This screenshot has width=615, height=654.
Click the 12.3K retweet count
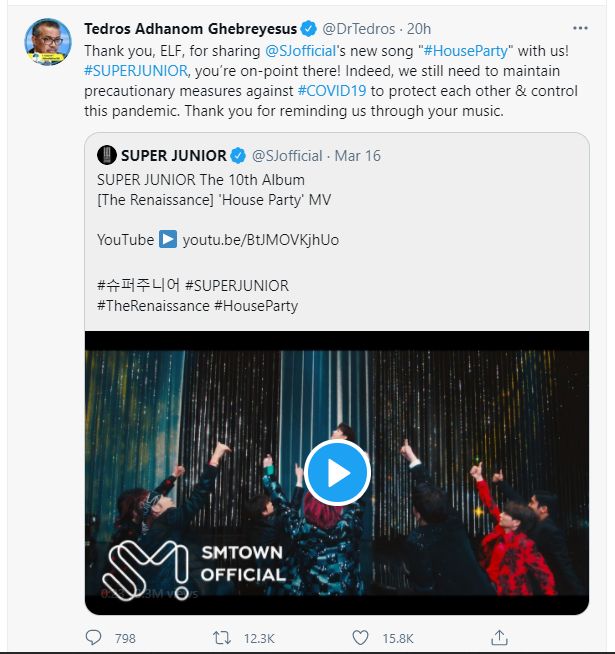(259, 637)
